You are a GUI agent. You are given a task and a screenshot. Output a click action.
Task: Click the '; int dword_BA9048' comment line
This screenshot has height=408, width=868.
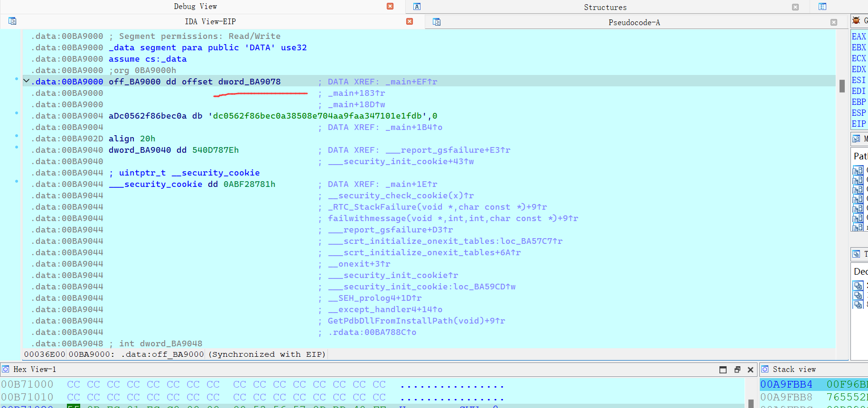coord(156,343)
